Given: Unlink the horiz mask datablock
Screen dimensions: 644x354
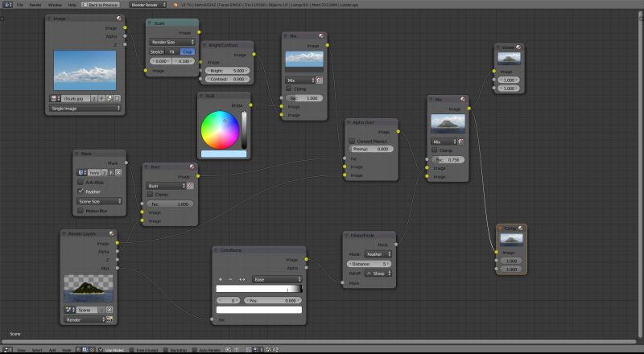Looking at the screenshot, I should 118,173.
